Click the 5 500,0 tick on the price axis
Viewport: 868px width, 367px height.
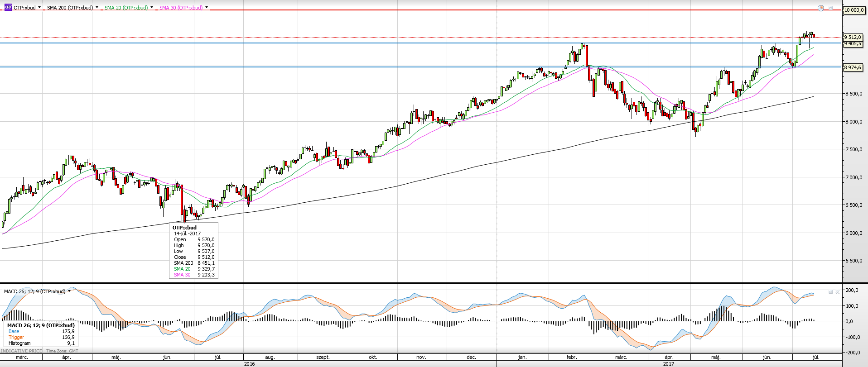click(x=854, y=261)
